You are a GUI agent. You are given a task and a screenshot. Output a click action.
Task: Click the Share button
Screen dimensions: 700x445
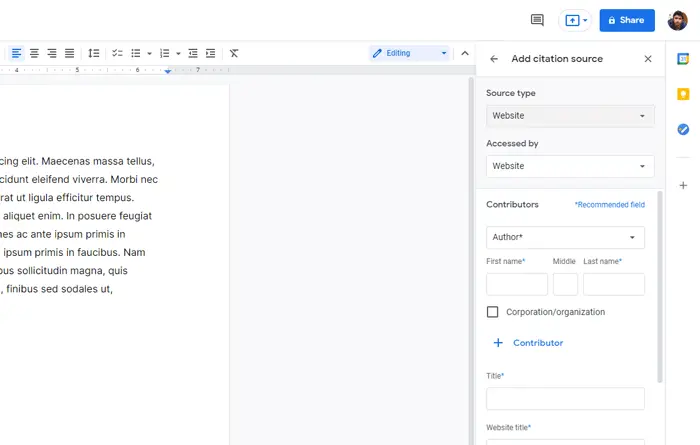tap(627, 20)
